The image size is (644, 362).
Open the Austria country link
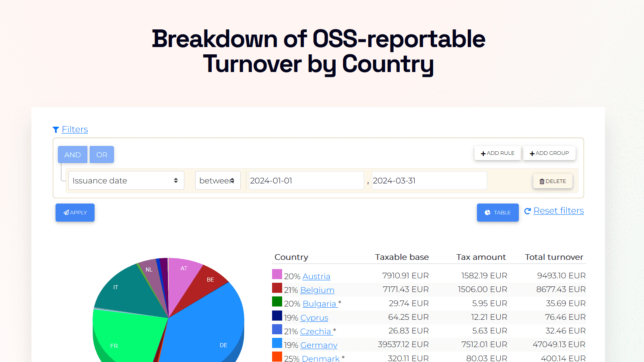(x=316, y=276)
